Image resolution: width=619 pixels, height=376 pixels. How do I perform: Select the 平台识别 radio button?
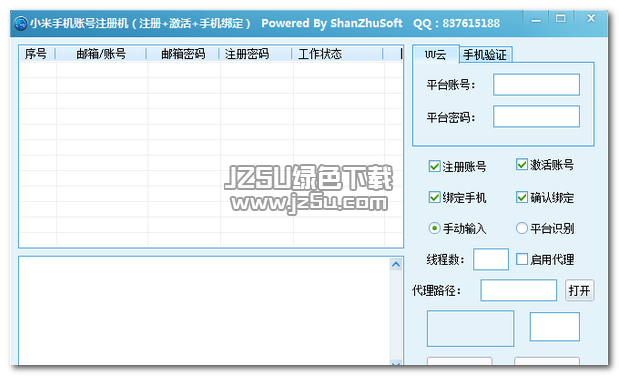pyautogui.click(x=521, y=228)
